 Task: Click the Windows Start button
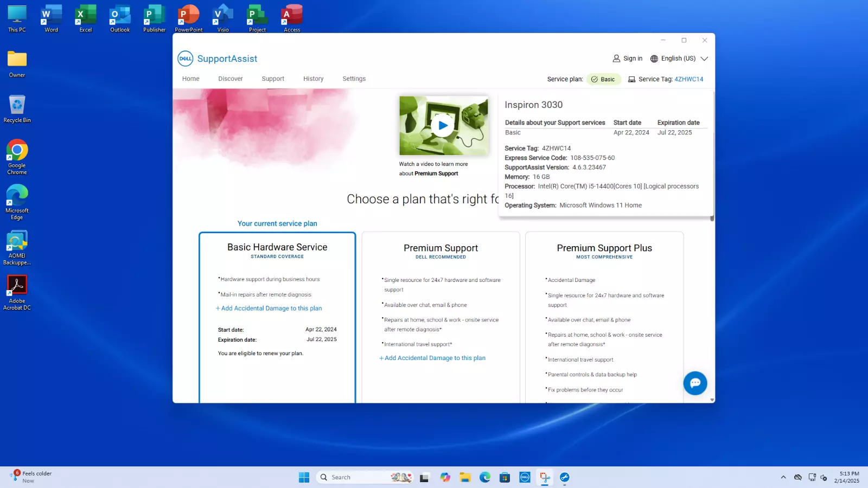pos(304,477)
